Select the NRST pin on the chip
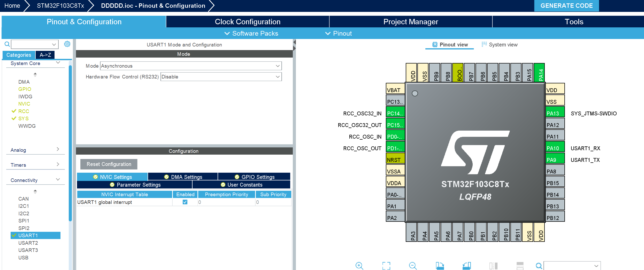The image size is (644, 270). (x=395, y=158)
